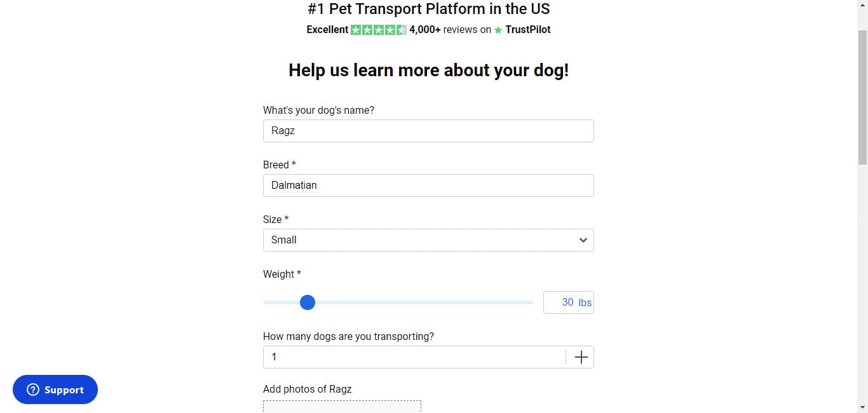Click the question mark icon on the Support button
The width and height of the screenshot is (868, 413).
pyautogui.click(x=32, y=389)
